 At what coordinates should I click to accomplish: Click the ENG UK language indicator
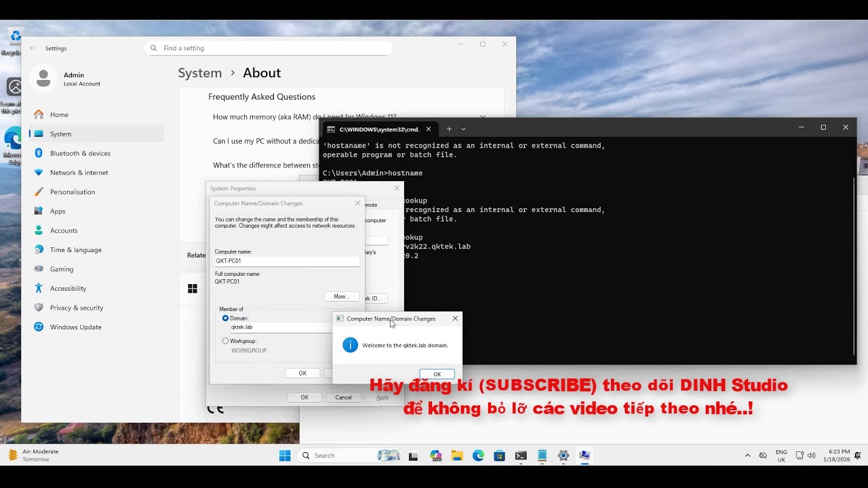point(781,455)
